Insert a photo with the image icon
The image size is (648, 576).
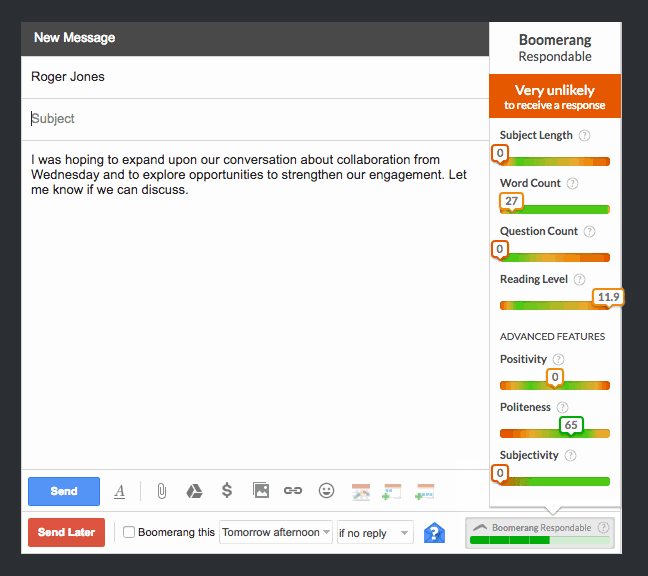[261, 490]
